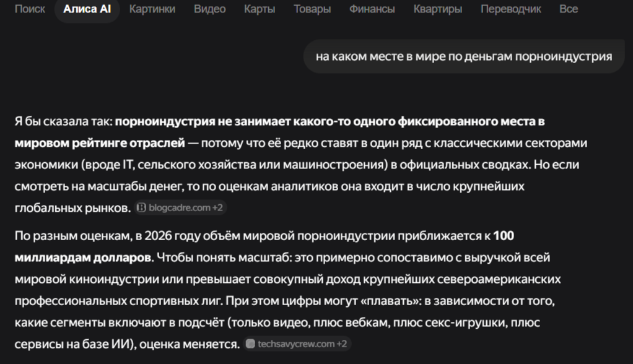Click the techsavycrew.com favicon icon
The width and height of the screenshot is (633, 364).
[250, 344]
